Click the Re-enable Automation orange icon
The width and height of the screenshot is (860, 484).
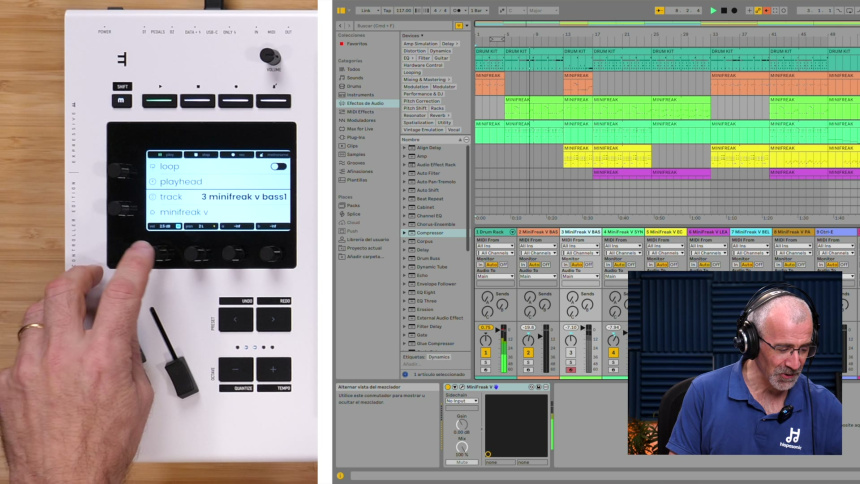pyautogui.click(x=767, y=10)
